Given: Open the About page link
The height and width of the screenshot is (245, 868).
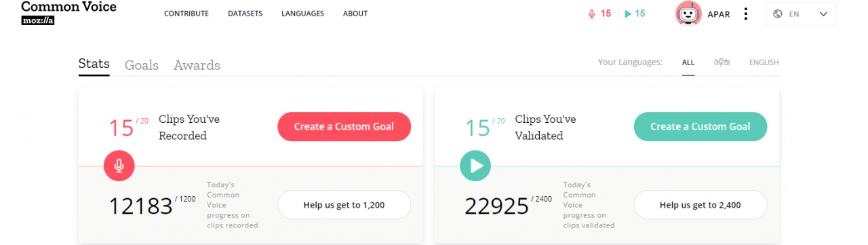Looking at the screenshot, I should point(355,14).
